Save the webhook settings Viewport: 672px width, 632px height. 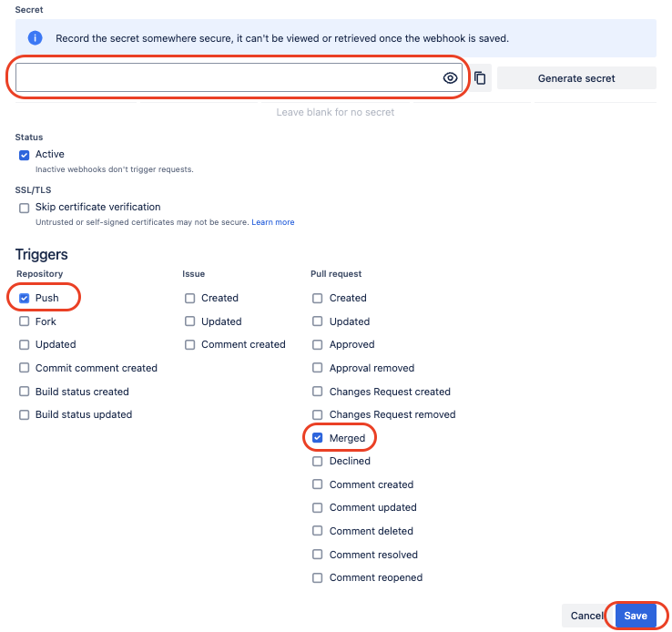click(636, 616)
